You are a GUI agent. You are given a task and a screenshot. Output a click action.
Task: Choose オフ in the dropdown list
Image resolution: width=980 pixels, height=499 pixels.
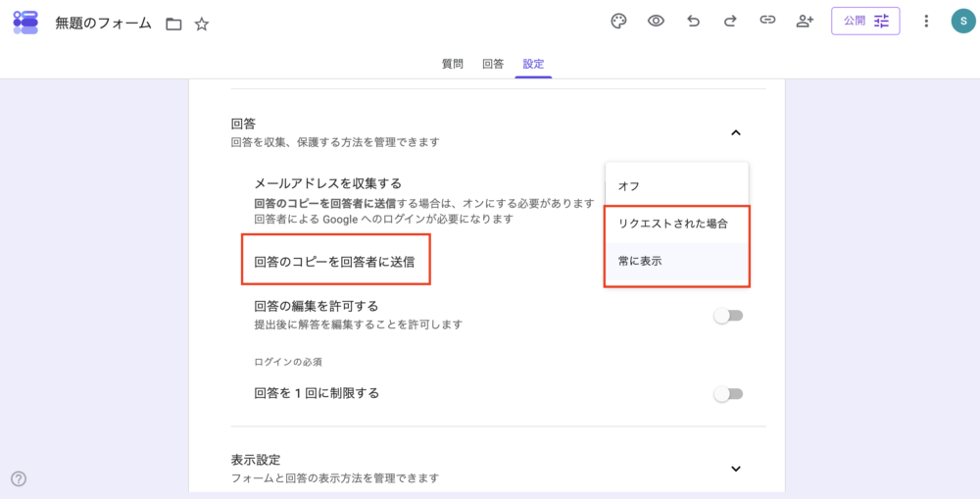[676, 186]
